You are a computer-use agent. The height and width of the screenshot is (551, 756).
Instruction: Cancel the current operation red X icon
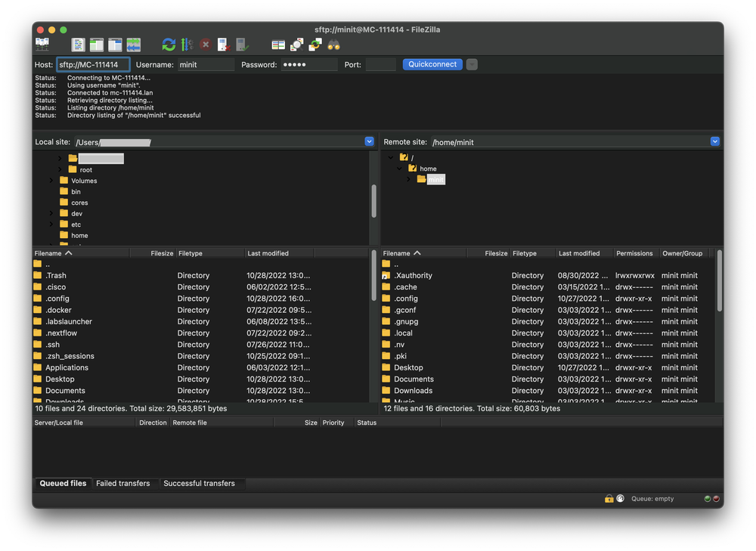point(206,45)
